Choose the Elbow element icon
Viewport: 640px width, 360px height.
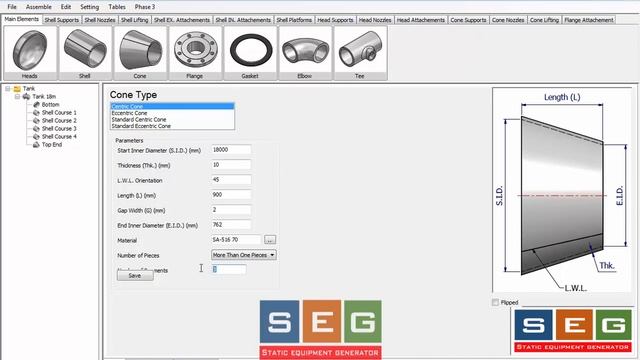[305, 53]
